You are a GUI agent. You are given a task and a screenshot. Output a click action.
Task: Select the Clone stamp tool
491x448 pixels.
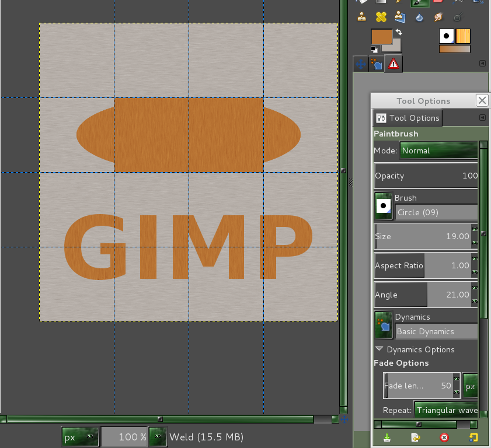[x=361, y=16]
